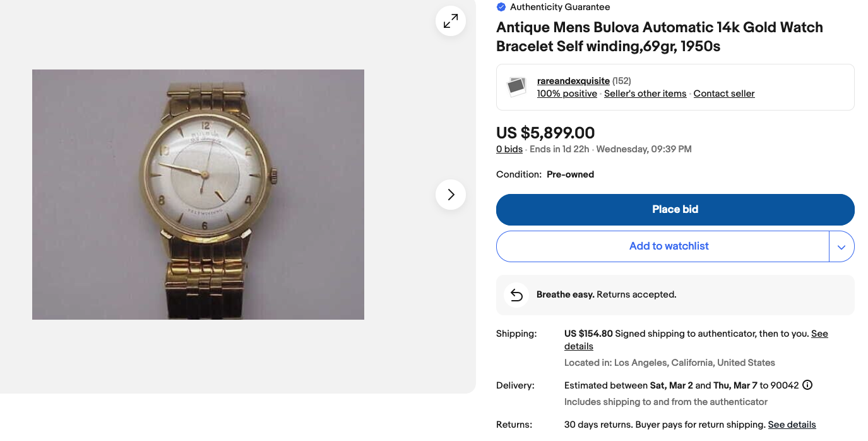Open the delivery estimate info icon
The height and width of the screenshot is (441, 868).
[807, 385]
